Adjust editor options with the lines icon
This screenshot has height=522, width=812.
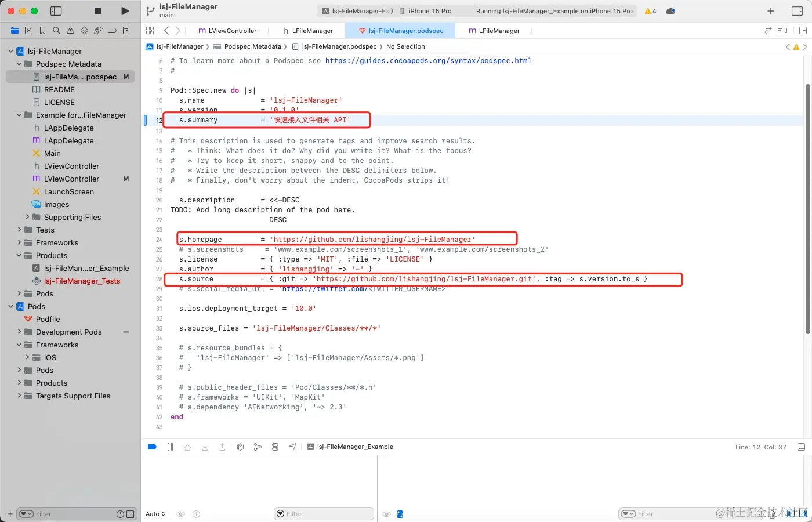pyautogui.click(x=783, y=30)
